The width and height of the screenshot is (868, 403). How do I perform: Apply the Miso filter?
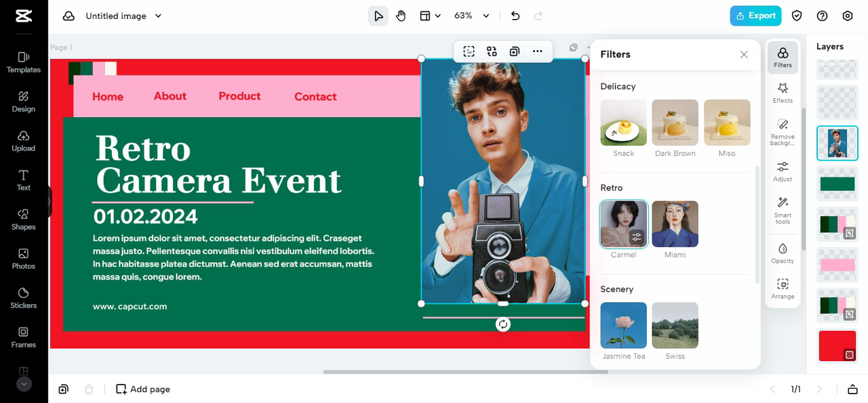pyautogui.click(x=727, y=123)
